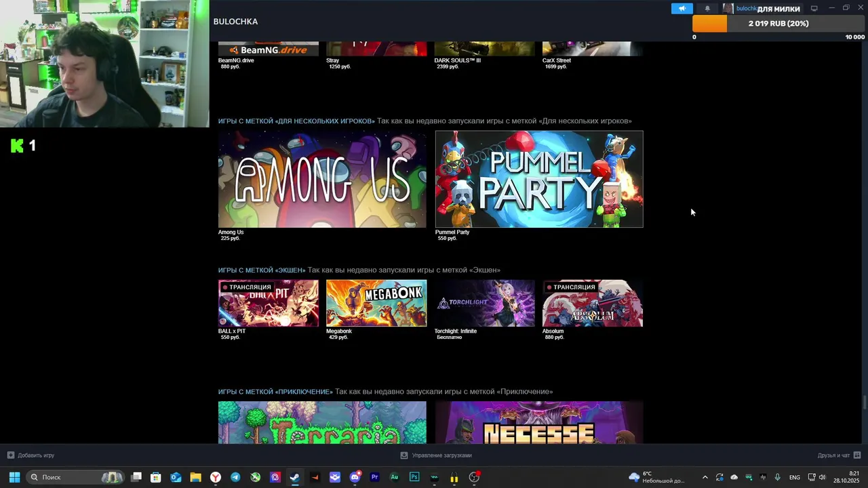Open Yandex Browser from the taskbar

[216, 477]
